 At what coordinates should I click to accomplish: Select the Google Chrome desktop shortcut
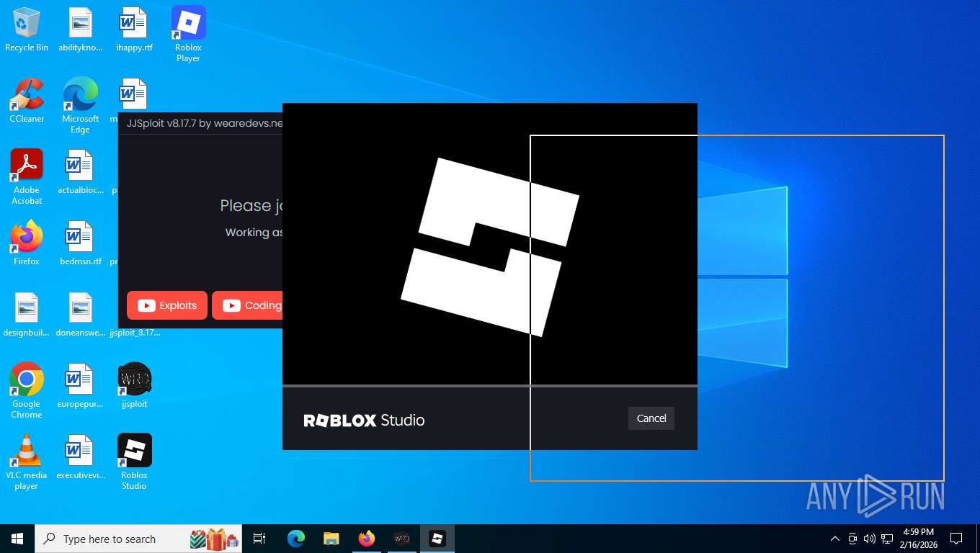pos(27,391)
